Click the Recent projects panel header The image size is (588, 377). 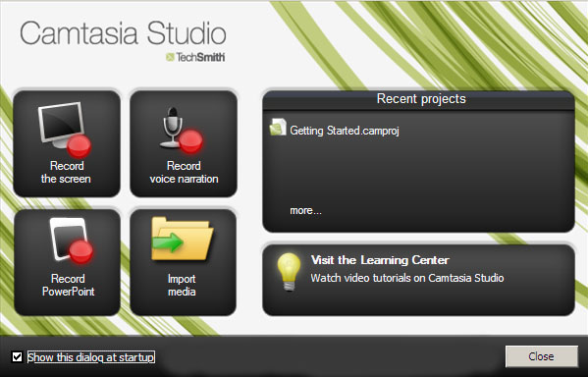[x=418, y=100]
